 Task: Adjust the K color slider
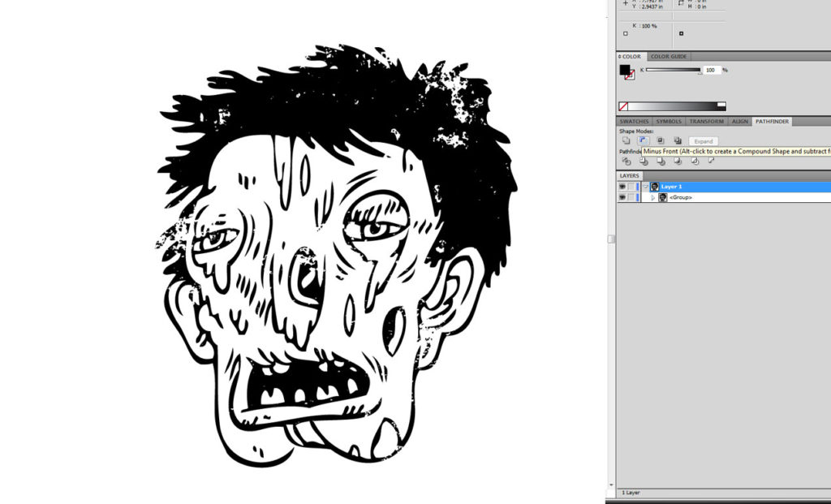click(673, 70)
